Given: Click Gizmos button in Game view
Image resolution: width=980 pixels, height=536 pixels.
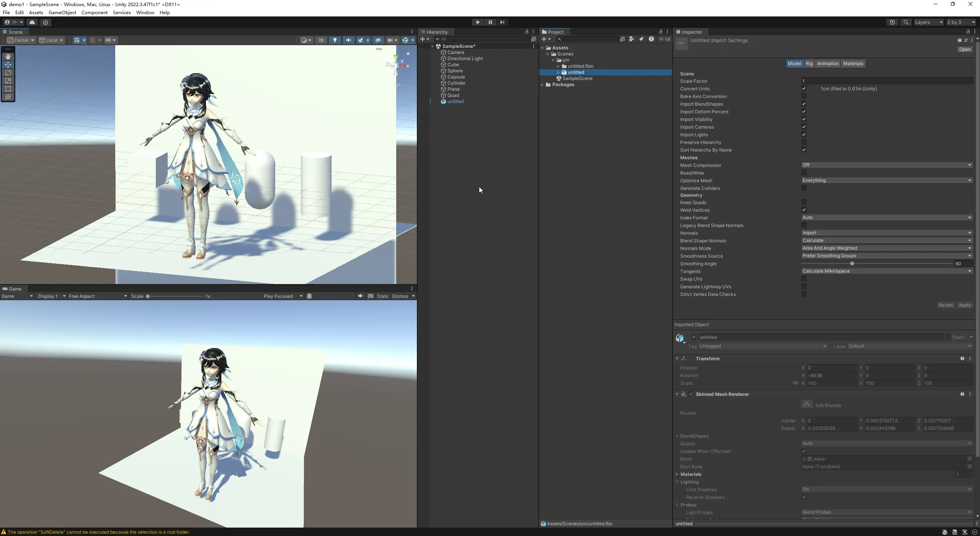Looking at the screenshot, I should (x=400, y=296).
